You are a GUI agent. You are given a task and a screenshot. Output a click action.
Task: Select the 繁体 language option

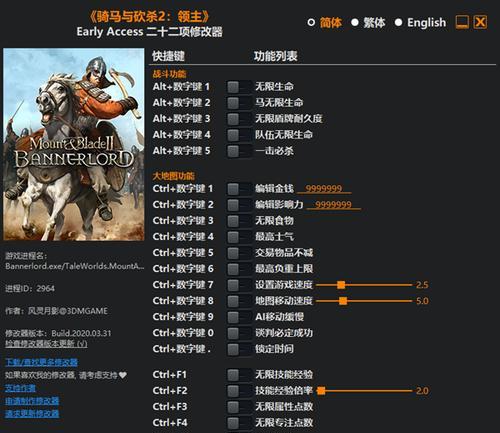pyautogui.click(x=368, y=23)
